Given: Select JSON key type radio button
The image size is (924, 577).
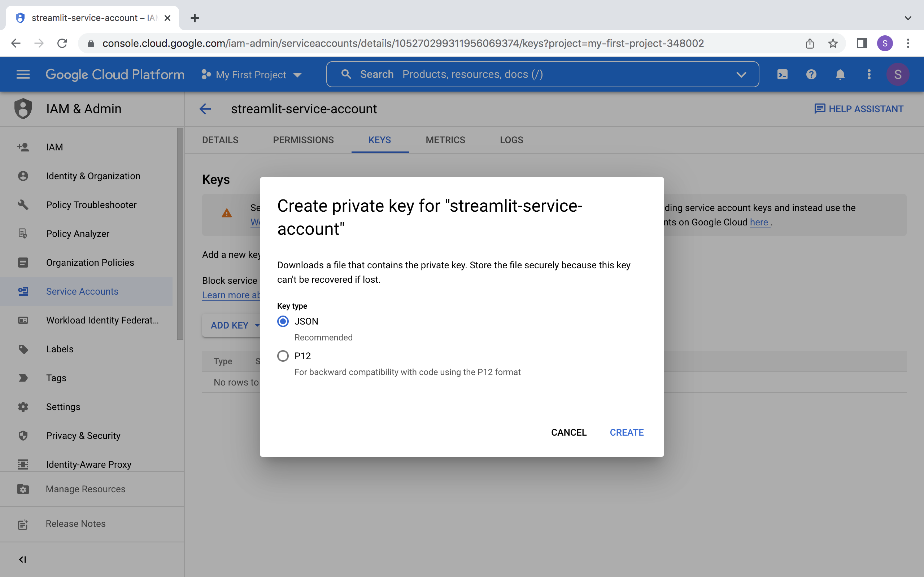Looking at the screenshot, I should pos(283,322).
